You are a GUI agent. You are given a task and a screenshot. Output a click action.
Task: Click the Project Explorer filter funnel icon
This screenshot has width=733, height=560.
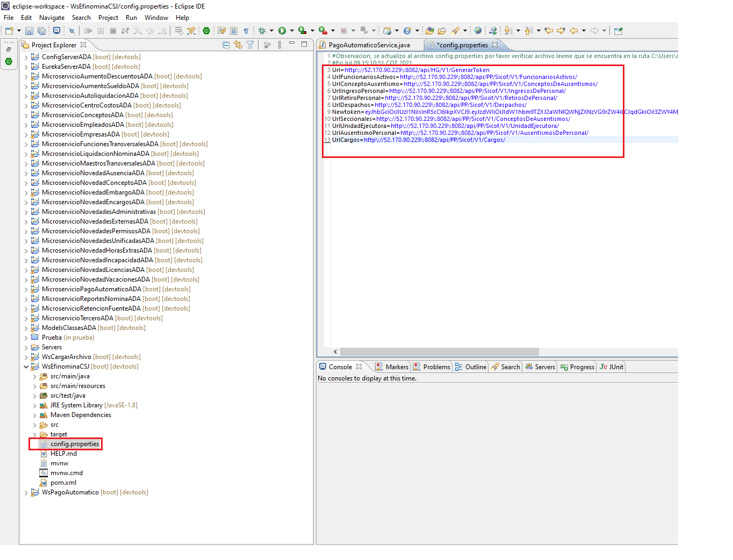coord(250,45)
